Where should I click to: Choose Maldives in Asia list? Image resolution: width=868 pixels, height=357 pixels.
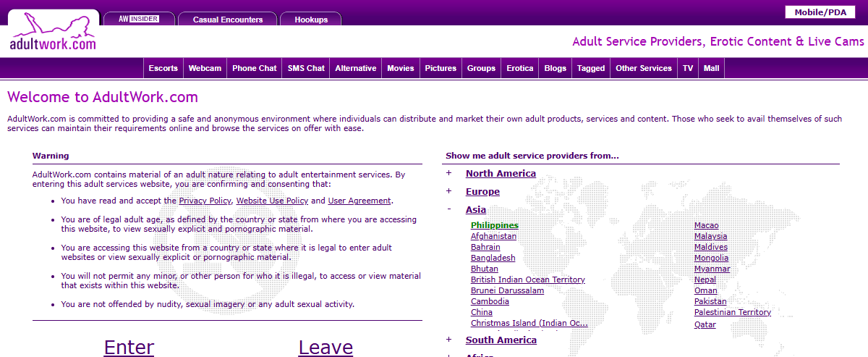point(711,247)
